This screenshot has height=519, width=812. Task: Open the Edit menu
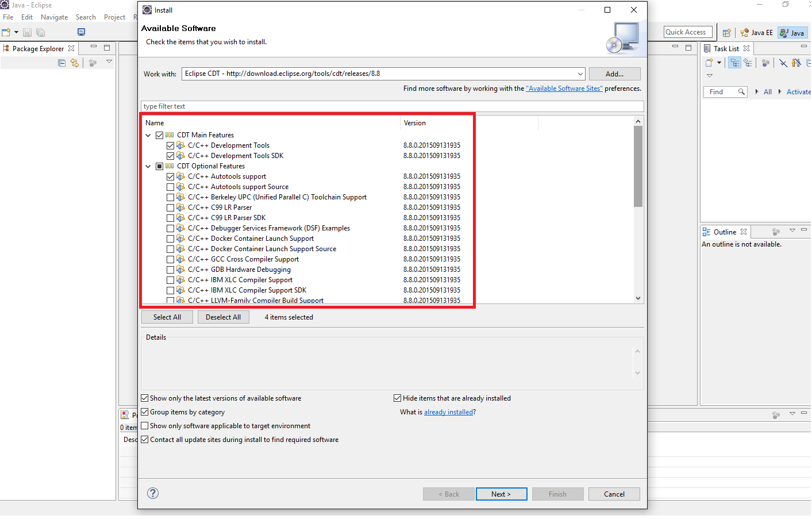pos(27,17)
